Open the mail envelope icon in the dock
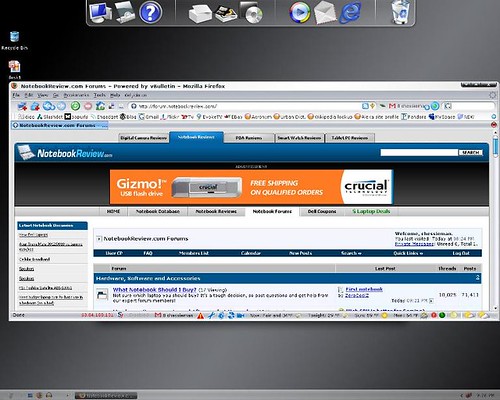Screen dimensions: 500x400 [325, 13]
